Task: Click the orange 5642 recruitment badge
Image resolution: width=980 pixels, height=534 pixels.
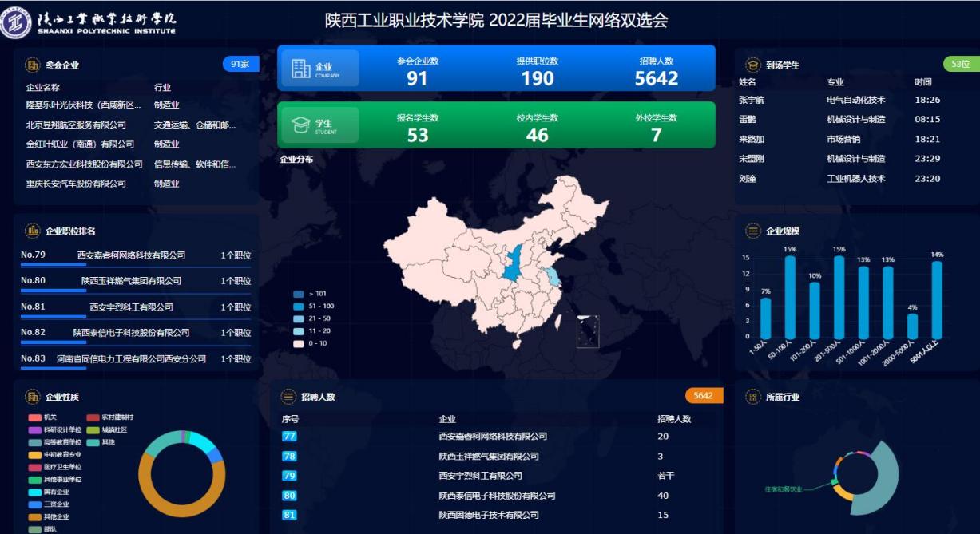Action: coord(703,396)
